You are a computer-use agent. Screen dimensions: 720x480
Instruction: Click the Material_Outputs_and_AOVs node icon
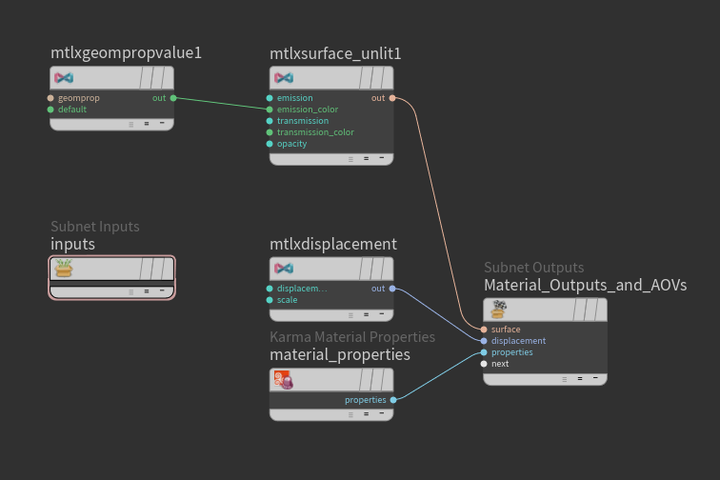(x=498, y=309)
